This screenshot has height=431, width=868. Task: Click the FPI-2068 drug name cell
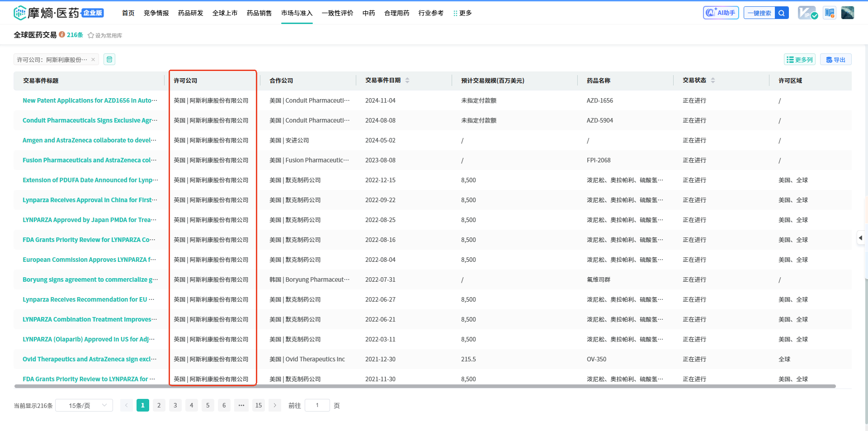pos(599,160)
